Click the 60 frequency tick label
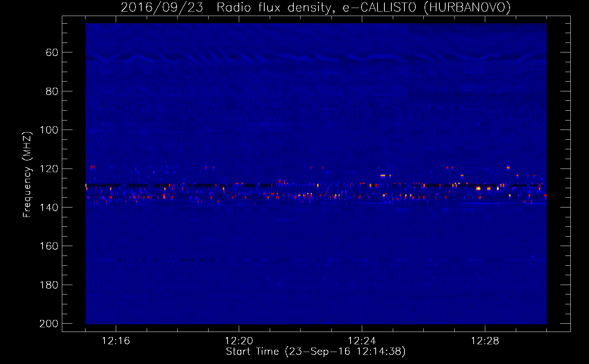 52,53
